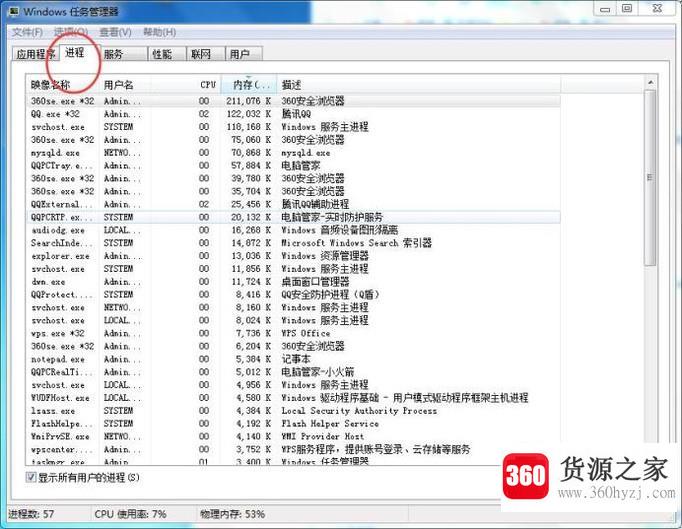Viewport: 682px width, 529px height.
Task: Minimize the Windows 任务管理器 window
Action: (x=605, y=9)
